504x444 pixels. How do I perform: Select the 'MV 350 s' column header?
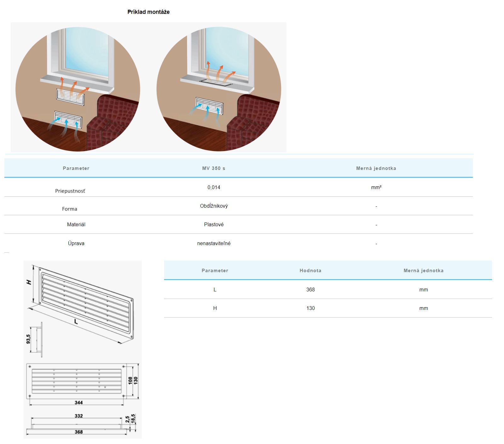(214, 168)
